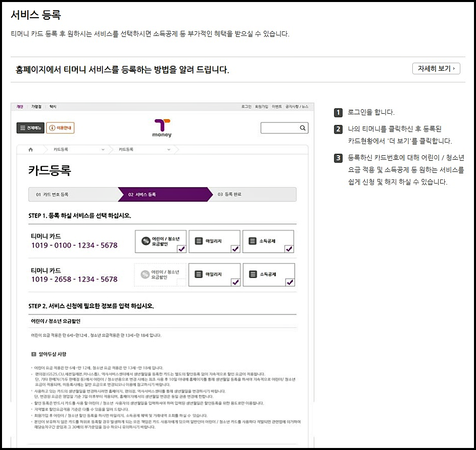Screen dimensions: 476x450
Task: Click the 소득공제 icon for card 1019-2658
Action: tap(253, 275)
